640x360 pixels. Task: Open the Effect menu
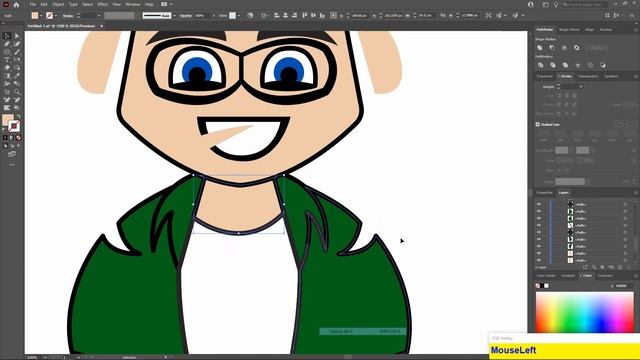pyautogui.click(x=102, y=4)
